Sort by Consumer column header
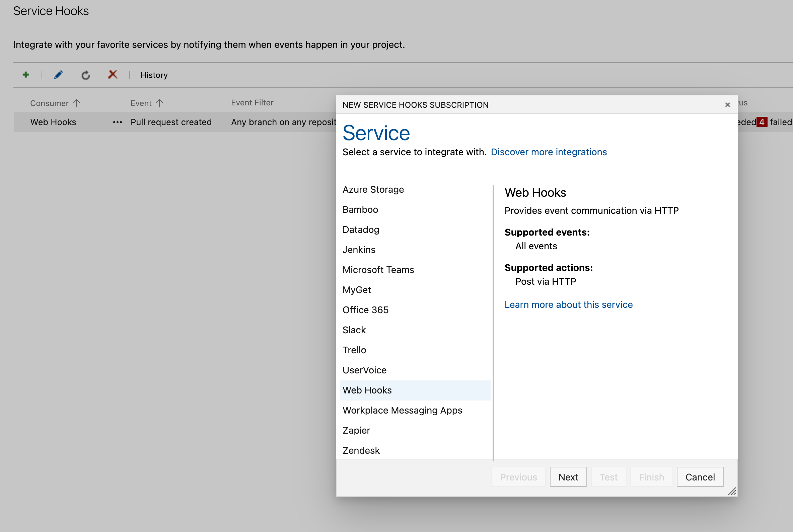The image size is (793, 532). (x=55, y=103)
